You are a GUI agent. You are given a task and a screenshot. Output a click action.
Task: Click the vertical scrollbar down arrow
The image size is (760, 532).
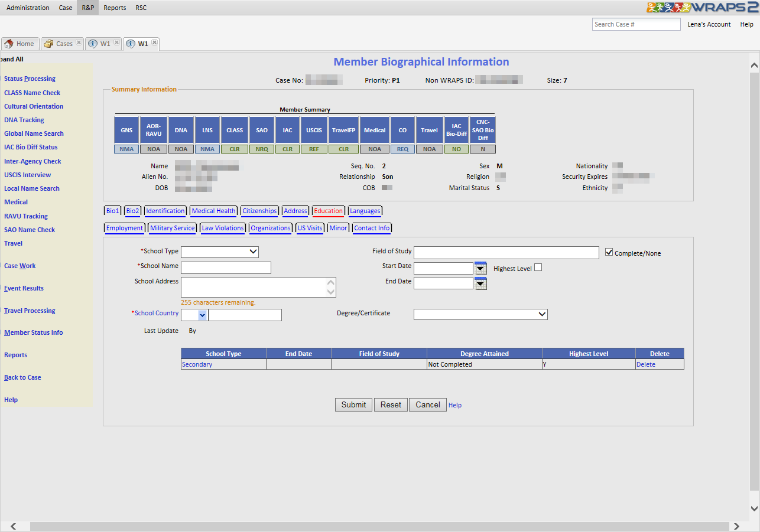[x=753, y=508]
